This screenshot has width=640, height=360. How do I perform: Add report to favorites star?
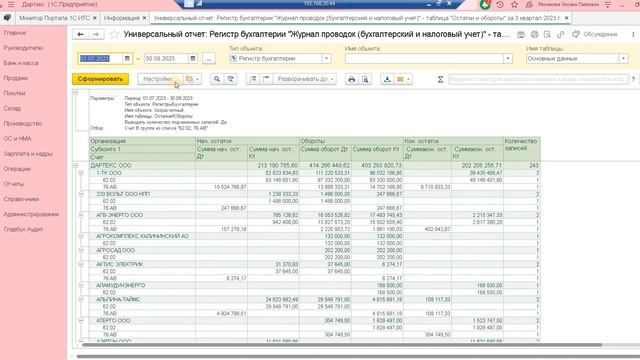pyautogui.click(x=114, y=34)
